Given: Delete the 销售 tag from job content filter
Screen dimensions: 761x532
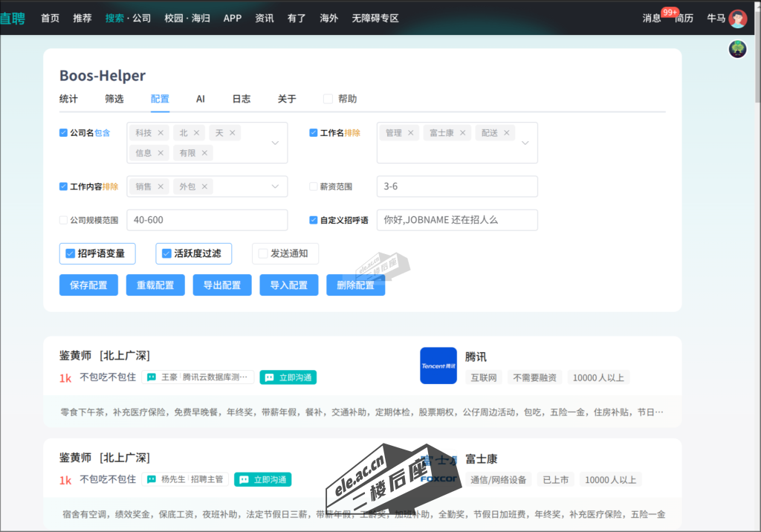Looking at the screenshot, I should 161,186.
